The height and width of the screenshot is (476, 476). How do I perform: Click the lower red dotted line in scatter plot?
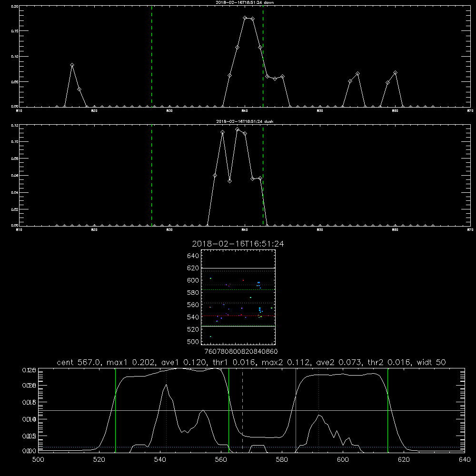pos(238,316)
